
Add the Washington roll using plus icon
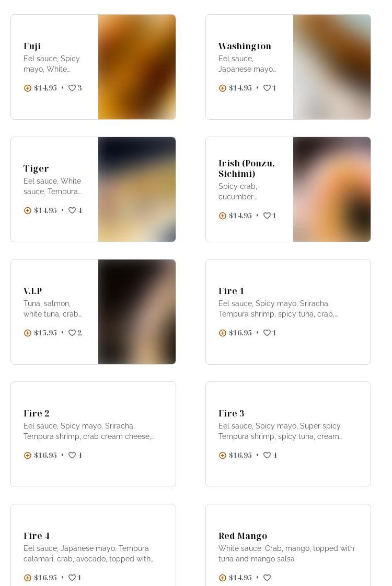point(223,88)
